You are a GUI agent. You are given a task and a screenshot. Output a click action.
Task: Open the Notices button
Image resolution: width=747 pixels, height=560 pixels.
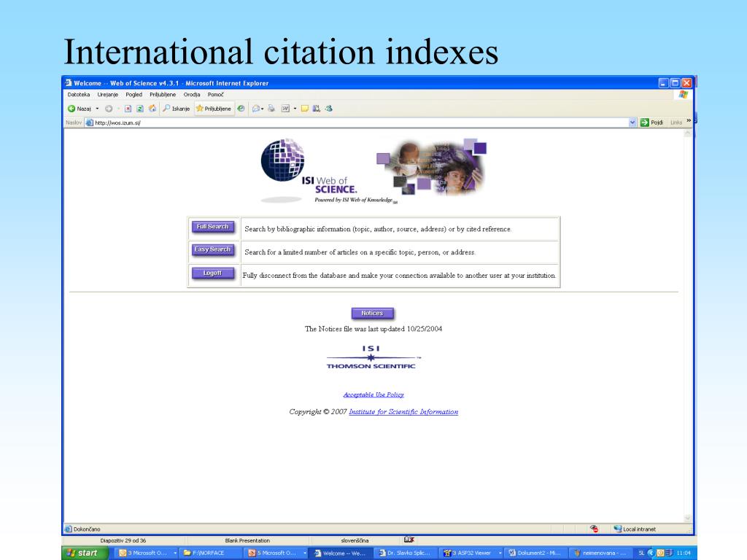pyautogui.click(x=372, y=314)
